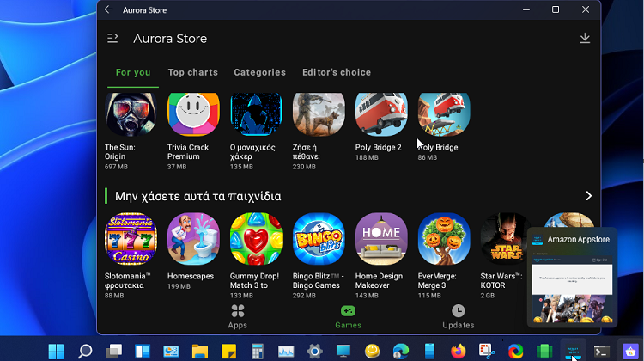Open Bingo Blitz game icon
644x361 pixels.
[319, 239]
